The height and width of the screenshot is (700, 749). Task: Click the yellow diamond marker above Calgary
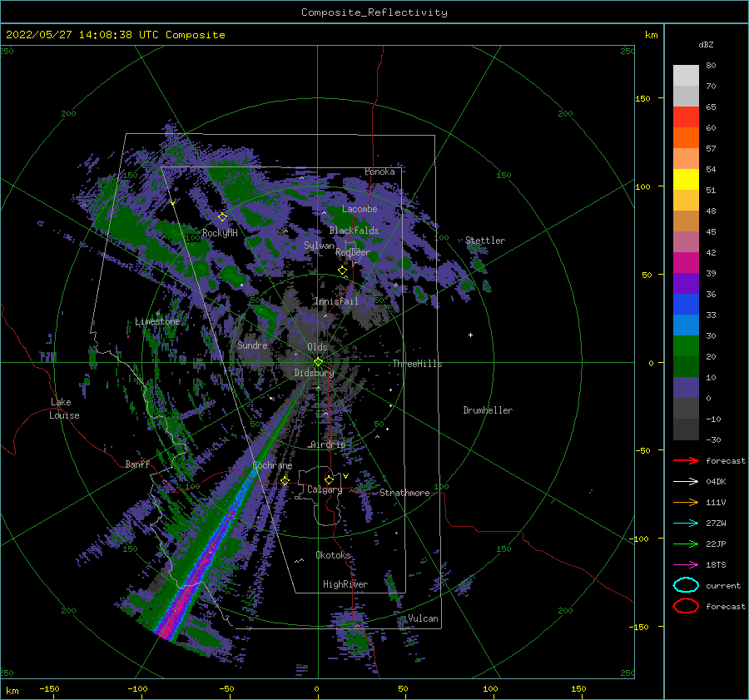tap(329, 479)
